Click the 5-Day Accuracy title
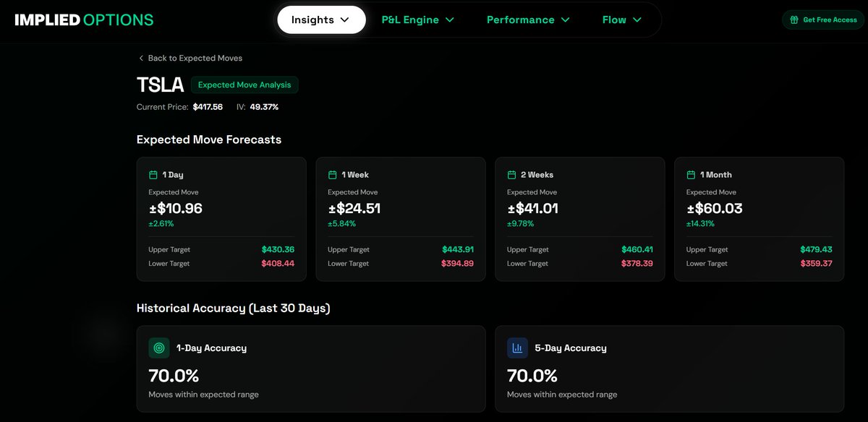Image resolution: width=868 pixels, height=422 pixels. click(571, 348)
